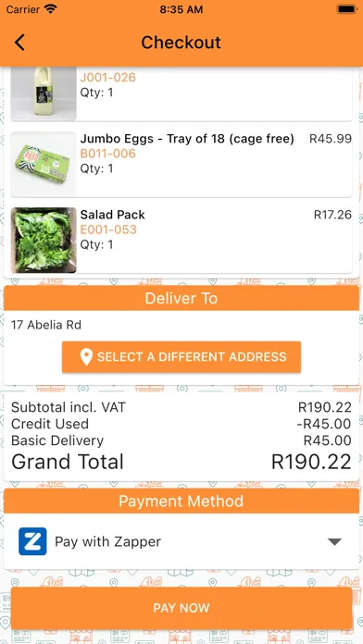Viewport: 363px width, 644px height.
Task: Tap the J001-026 product code link
Action: point(107,77)
